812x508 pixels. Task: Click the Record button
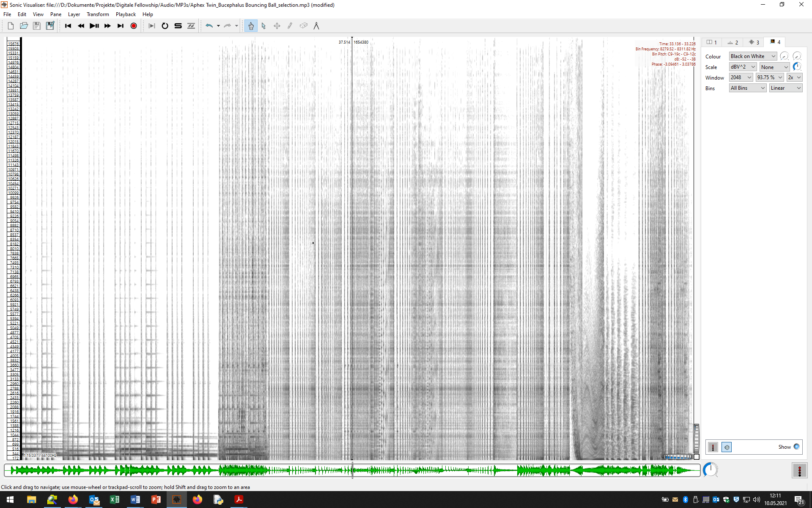tap(133, 25)
